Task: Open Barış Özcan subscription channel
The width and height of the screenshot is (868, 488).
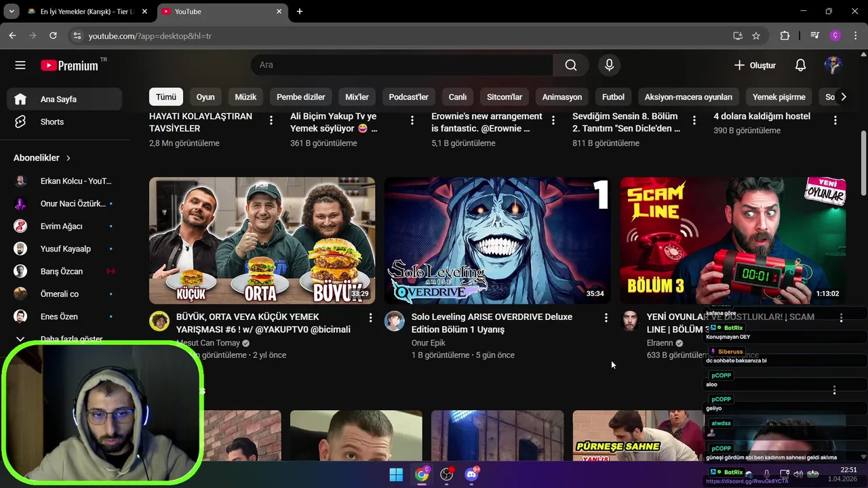Action: point(65,271)
